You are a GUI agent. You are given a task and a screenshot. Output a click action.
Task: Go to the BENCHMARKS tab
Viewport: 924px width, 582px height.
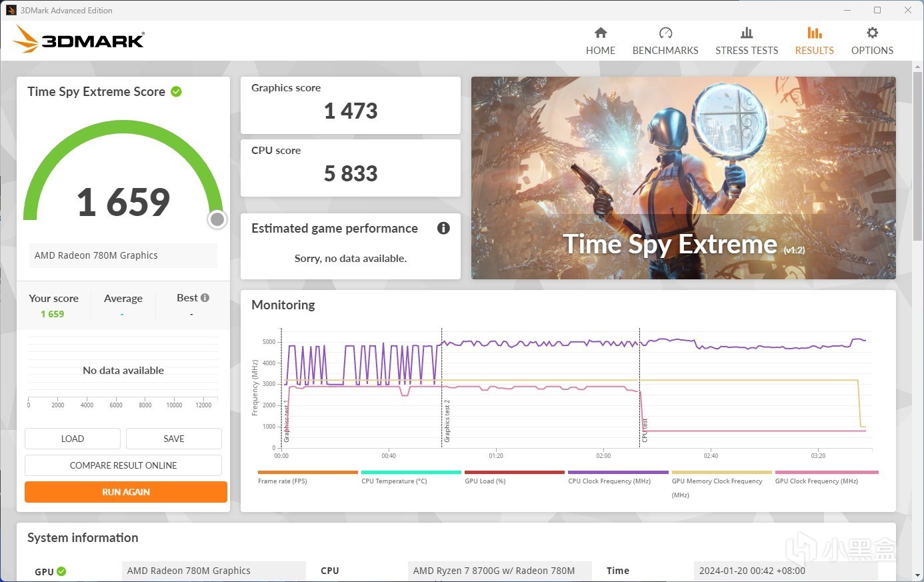tap(665, 41)
